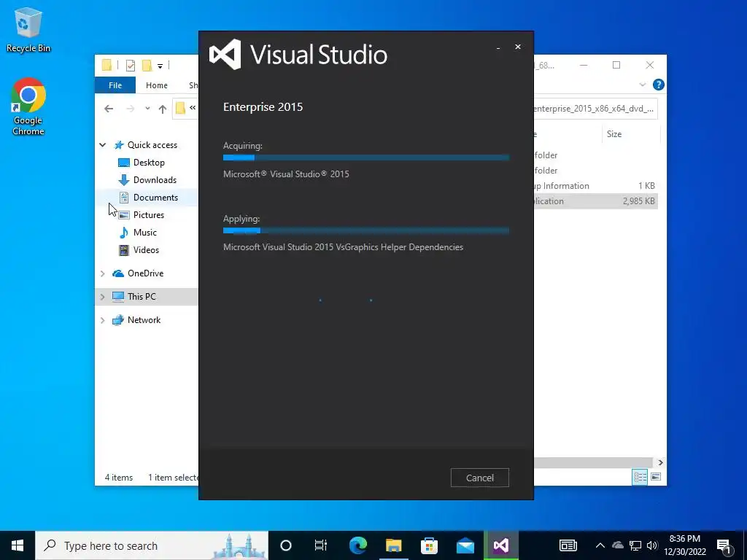Open Downloads in the navigation pane
This screenshot has width=747, height=560.
tap(147, 180)
